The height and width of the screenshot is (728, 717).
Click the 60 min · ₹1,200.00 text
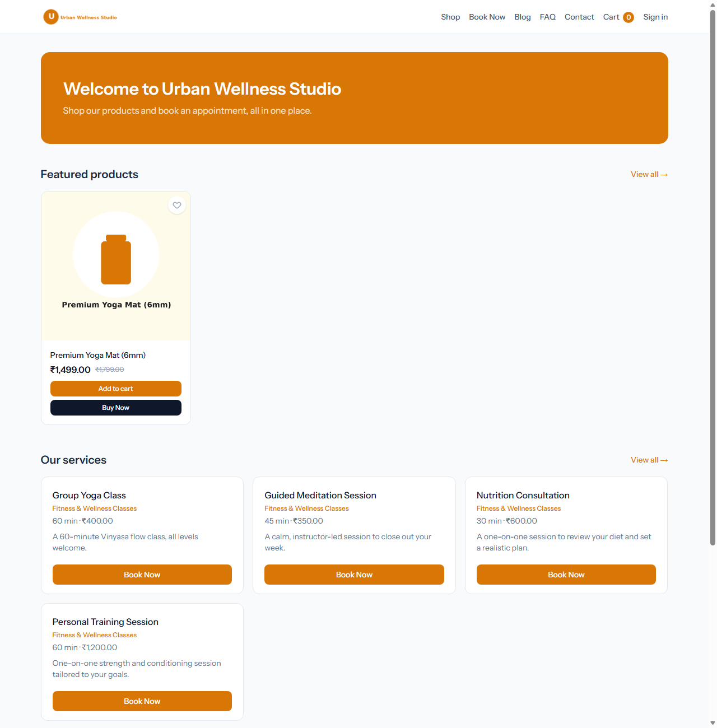85,647
